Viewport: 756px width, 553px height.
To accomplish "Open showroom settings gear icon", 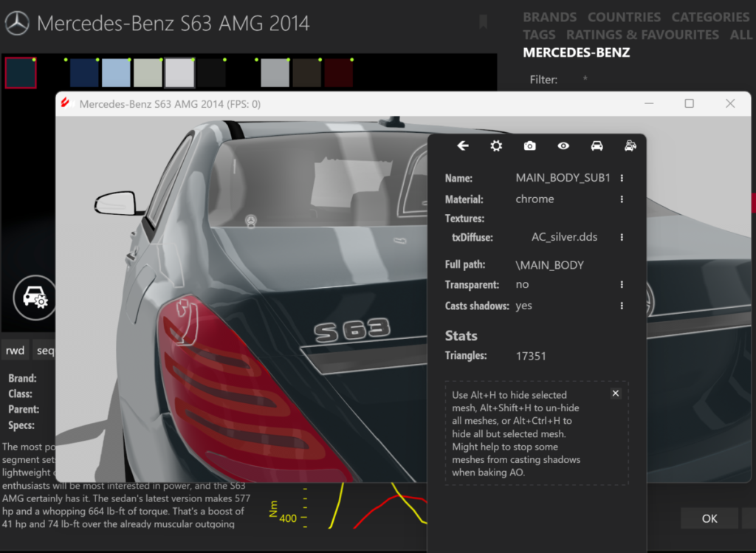I will pyautogui.click(x=496, y=145).
